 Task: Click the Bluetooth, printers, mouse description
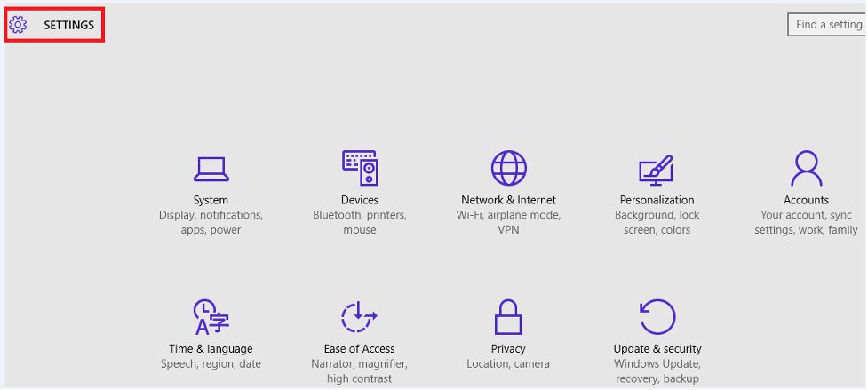tap(360, 222)
